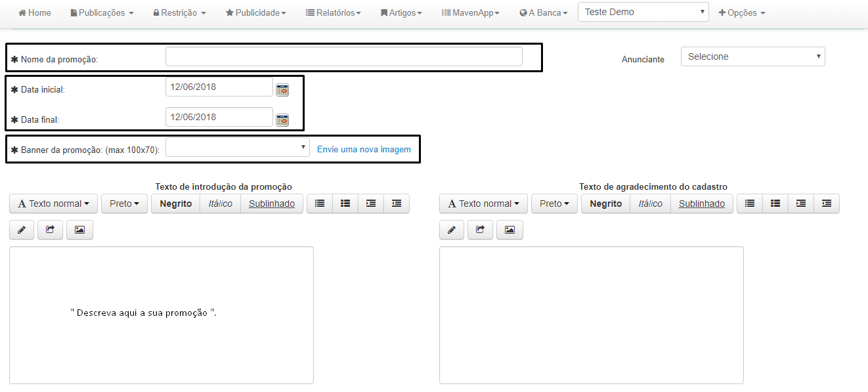Click the indent icon in agradecimento editor
The image size is (868, 392).
click(801, 204)
